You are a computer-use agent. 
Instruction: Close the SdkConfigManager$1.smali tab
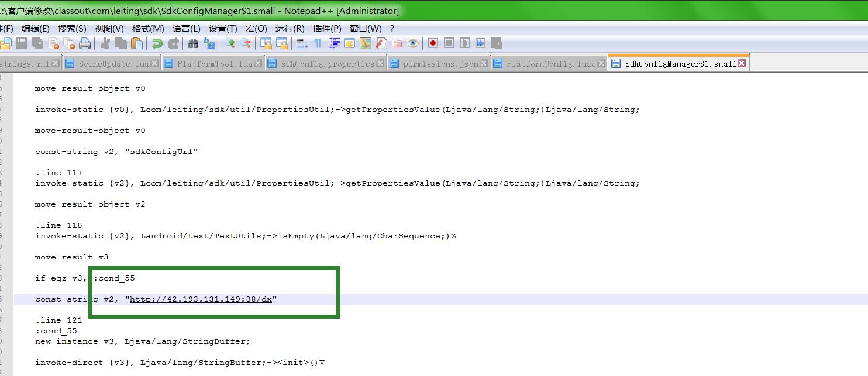[742, 64]
